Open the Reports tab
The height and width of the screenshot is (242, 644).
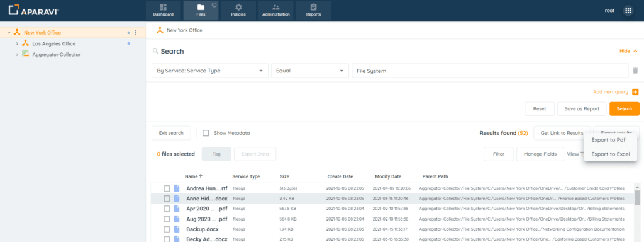pyautogui.click(x=313, y=10)
